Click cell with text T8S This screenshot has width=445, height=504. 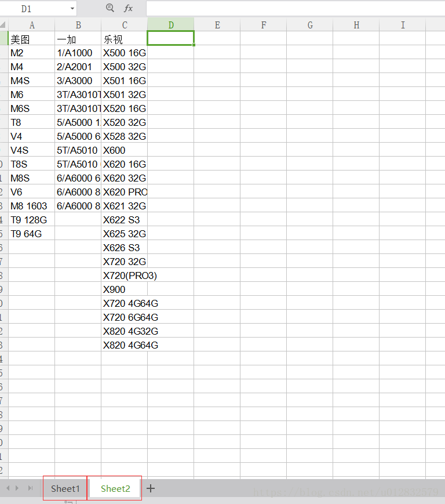(32, 164)
